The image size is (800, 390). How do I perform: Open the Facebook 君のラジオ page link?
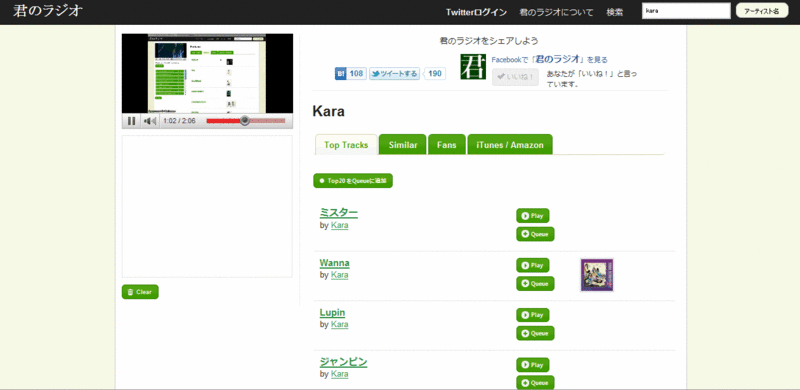pos(549,59)
